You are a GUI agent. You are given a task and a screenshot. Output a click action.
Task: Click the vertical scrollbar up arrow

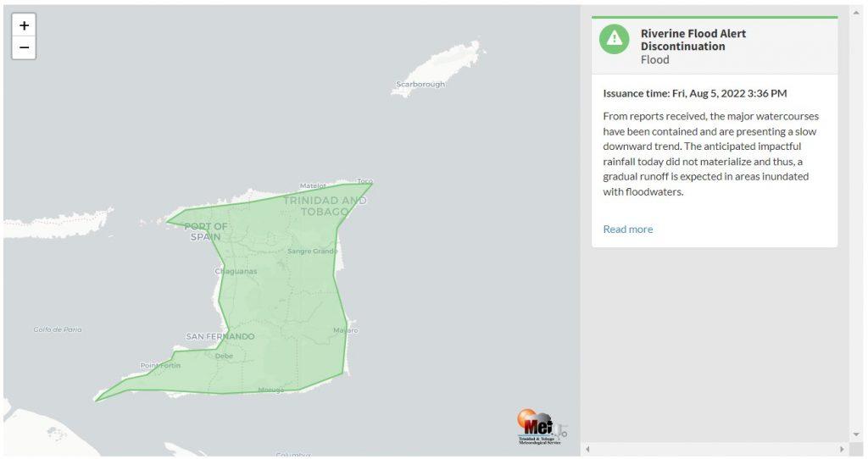coord(856,11)
